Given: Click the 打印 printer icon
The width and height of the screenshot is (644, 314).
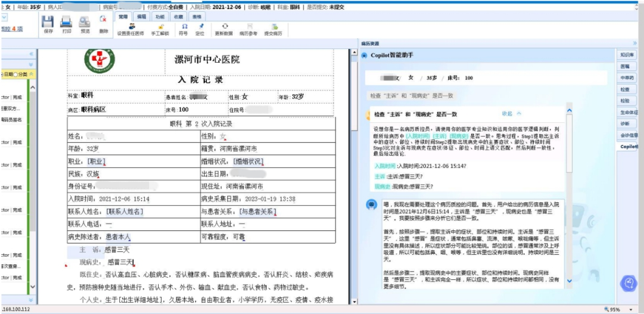Looking at the screenshot, I should coord(66,21).
